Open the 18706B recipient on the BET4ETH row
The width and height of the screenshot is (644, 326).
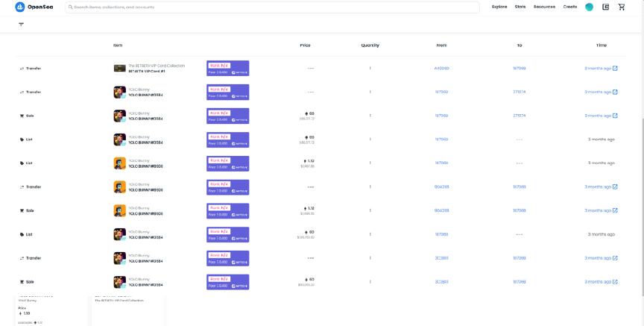click(x=519, y=68)
